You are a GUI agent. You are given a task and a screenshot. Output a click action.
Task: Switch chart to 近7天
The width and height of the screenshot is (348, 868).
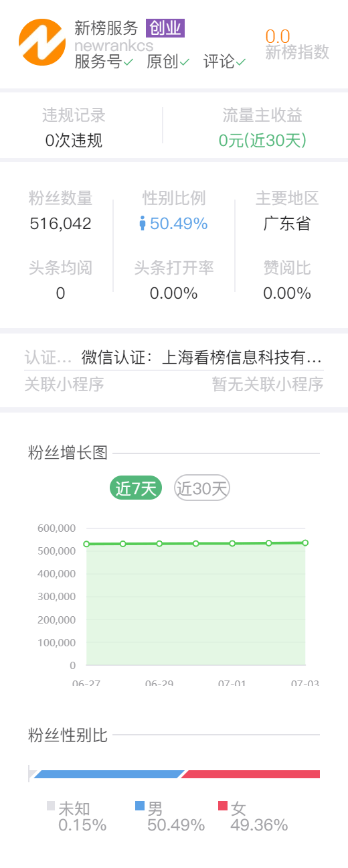coord(137,488)
